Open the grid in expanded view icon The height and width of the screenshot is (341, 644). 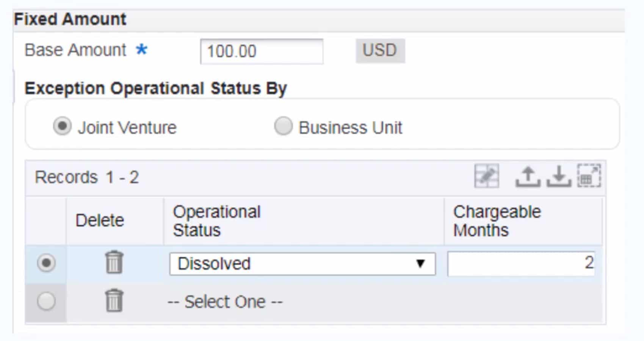tap(588, 175)
